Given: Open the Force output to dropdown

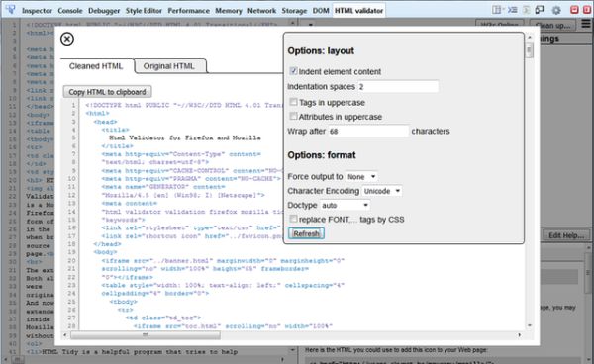Looking at the screenshot, I should tap(361, 177).
